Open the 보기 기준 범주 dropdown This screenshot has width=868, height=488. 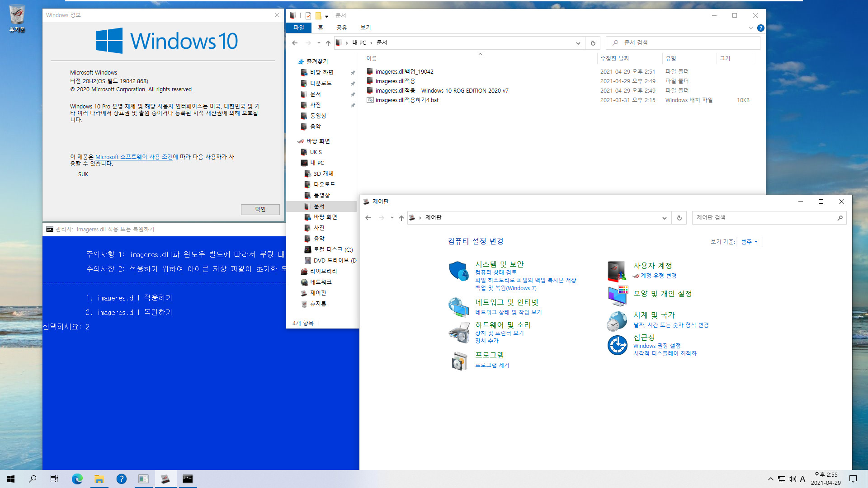[749, 242]
